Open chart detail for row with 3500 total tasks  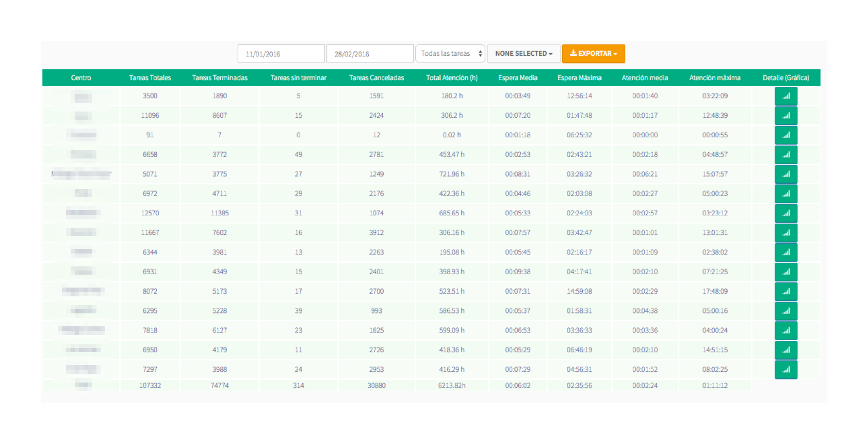tap(785, 96)
